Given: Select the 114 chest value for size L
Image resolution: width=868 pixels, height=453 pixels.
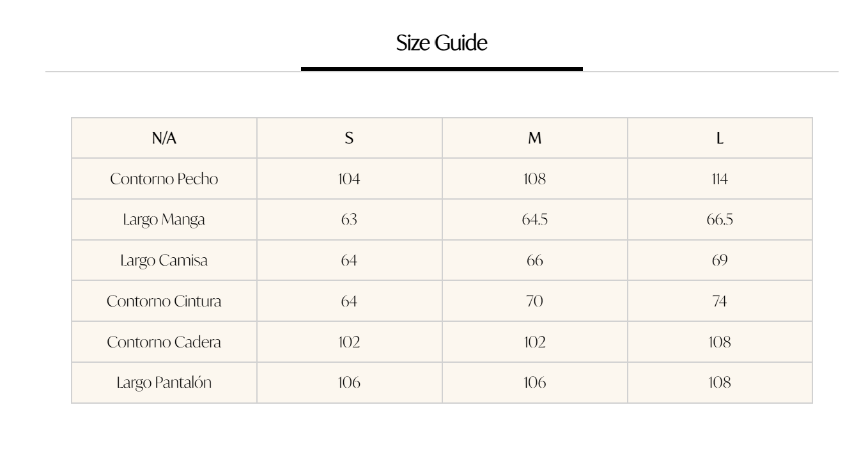Looking at the screenshot, I should coord(720,179).
